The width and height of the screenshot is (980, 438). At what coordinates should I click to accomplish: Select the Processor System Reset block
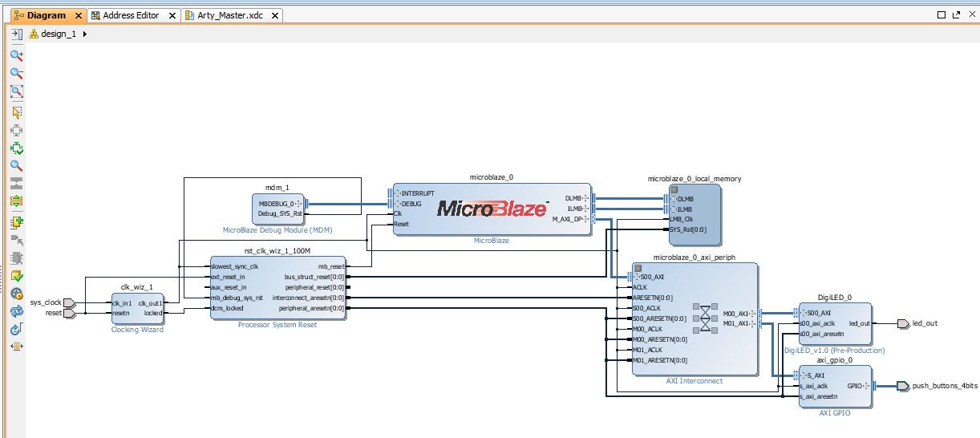click(x=277, y=287)
